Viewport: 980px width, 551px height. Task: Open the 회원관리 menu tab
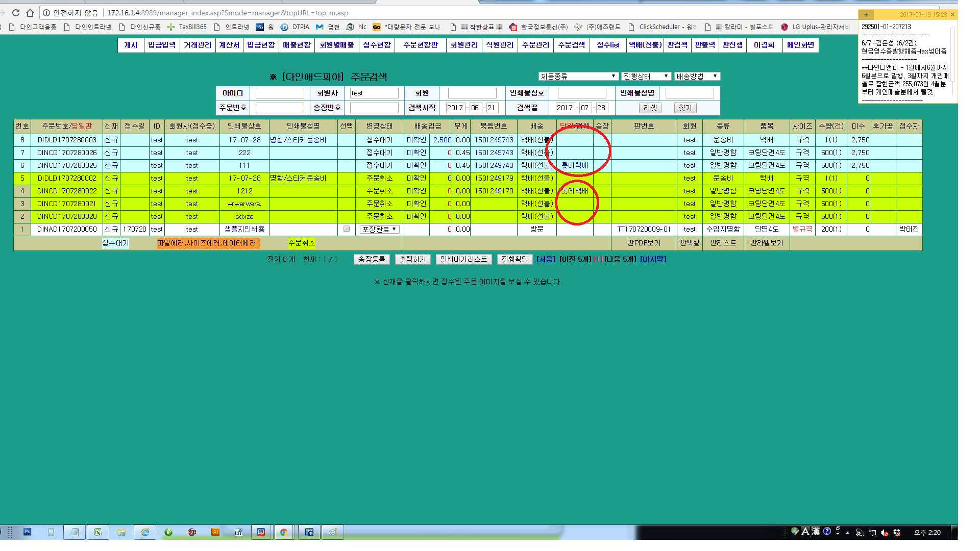click(463, 45)
